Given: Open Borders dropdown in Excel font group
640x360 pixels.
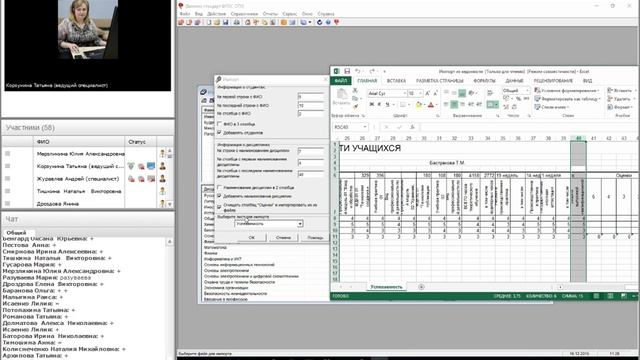Looking at the screenshot, I should click(x=409, y=104).
